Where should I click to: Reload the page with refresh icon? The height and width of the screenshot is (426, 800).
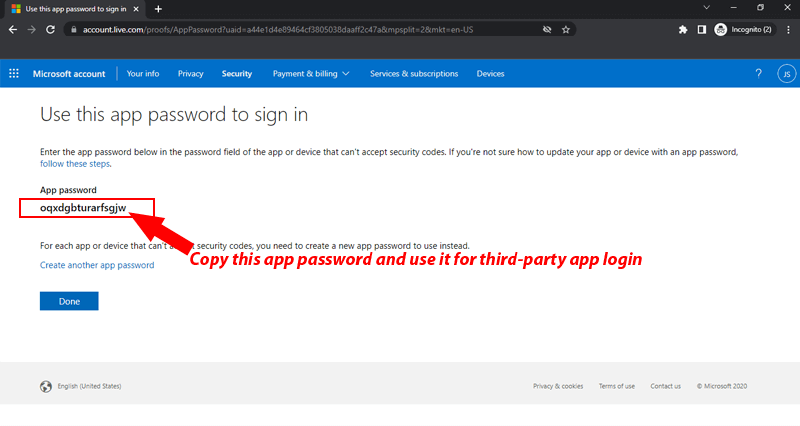point(50,30)
